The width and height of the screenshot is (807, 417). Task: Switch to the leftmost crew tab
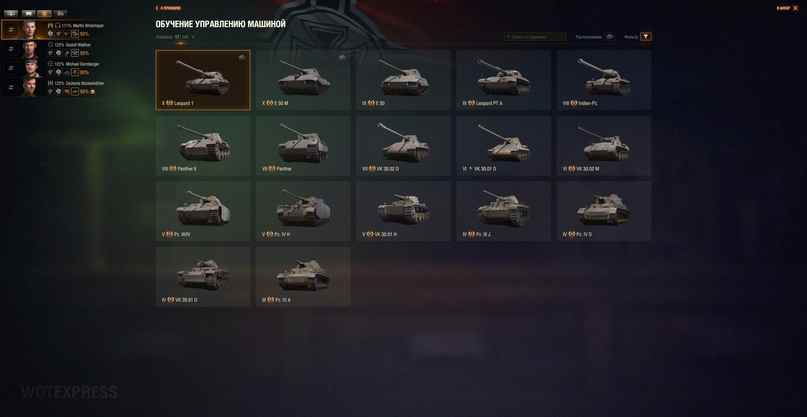point(10,13)
